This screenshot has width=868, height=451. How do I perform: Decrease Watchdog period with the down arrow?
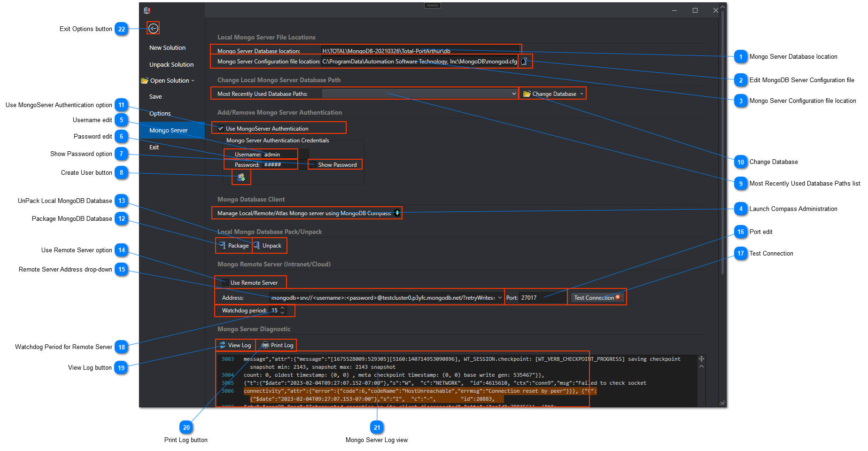(282, 313)
